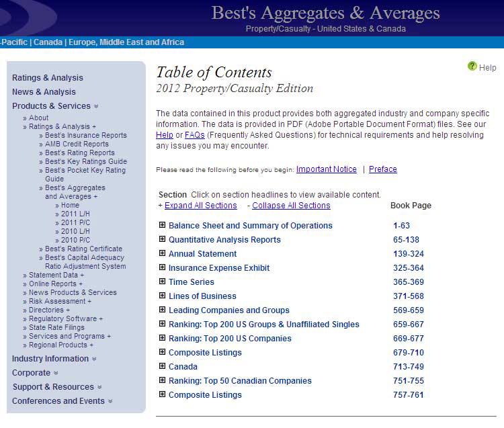Open Best's Rating Reports in sidebar
The width and height of the screenshot is (504, 428).
[x=80, y=153]
